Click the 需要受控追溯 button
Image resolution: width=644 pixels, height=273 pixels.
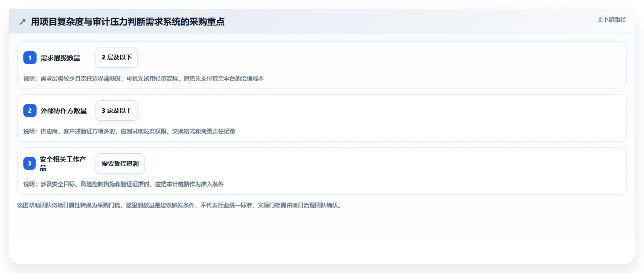[x=120, y=163]
